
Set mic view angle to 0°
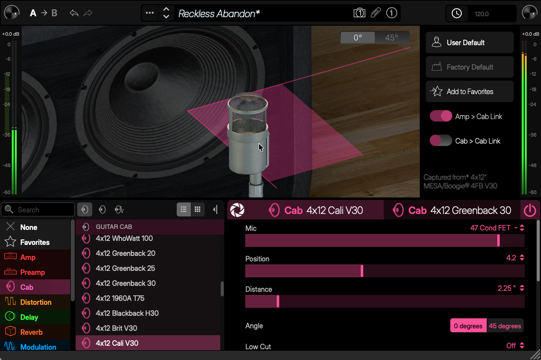point(357,37)
